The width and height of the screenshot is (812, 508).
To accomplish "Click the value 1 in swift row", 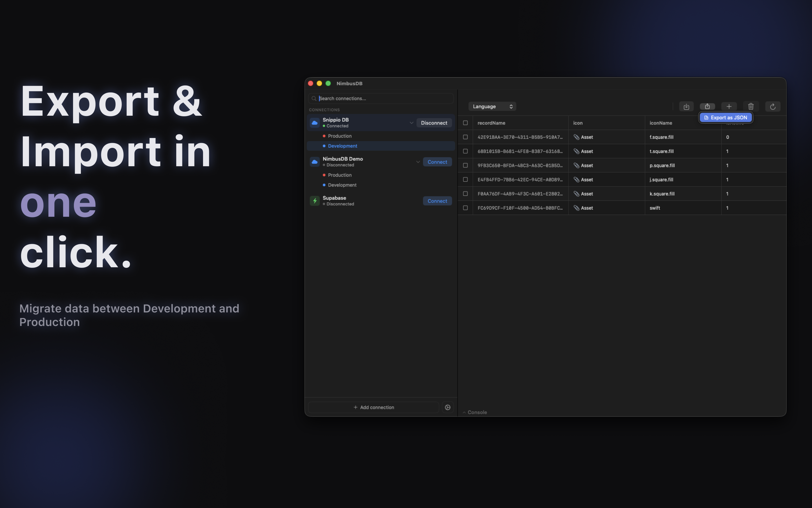I will point(727,208).
